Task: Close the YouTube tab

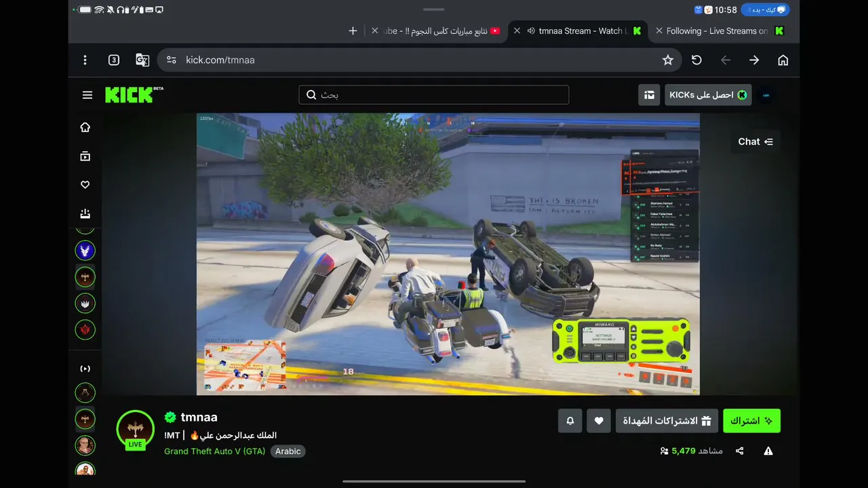Action: pyautogui.click(x=375, y=31)
